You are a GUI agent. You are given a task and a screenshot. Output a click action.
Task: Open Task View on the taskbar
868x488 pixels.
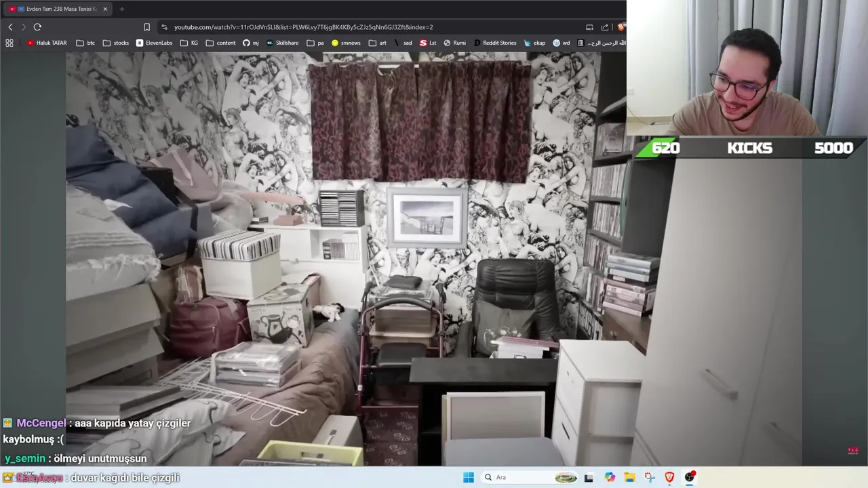click(x=589, y=477)
